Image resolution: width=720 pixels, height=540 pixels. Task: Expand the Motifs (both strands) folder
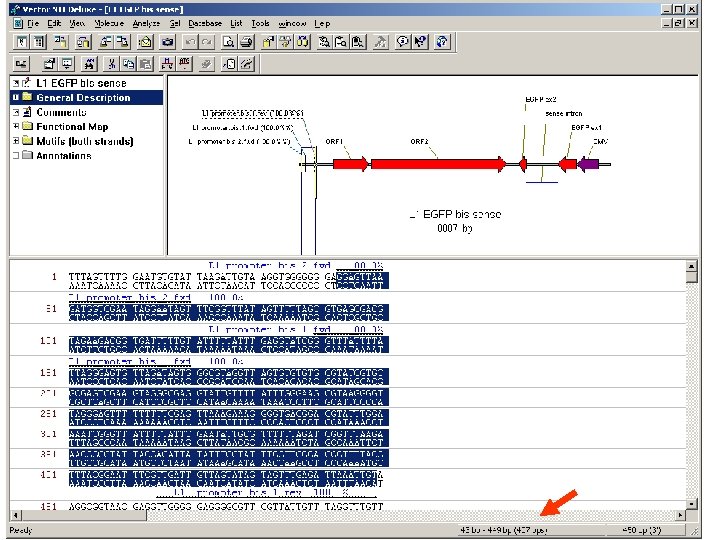(x=16, y=141)
